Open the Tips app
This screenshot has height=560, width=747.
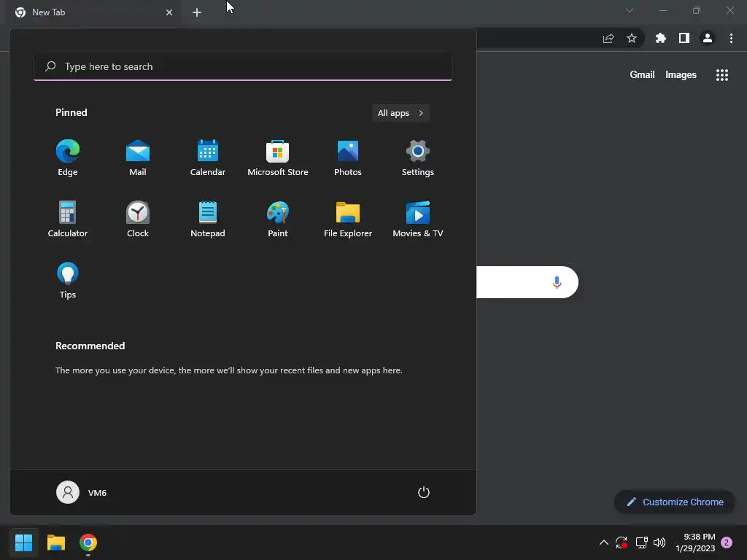68,281
